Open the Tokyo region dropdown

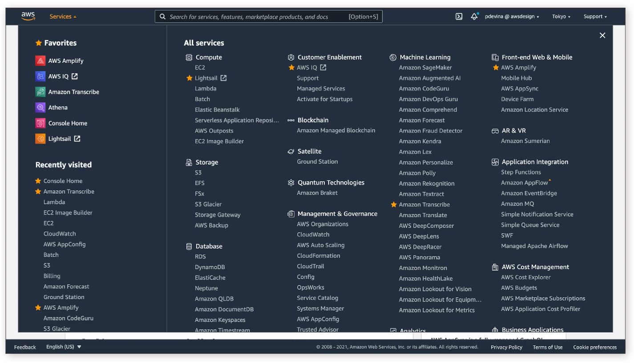tap(561, 16)
